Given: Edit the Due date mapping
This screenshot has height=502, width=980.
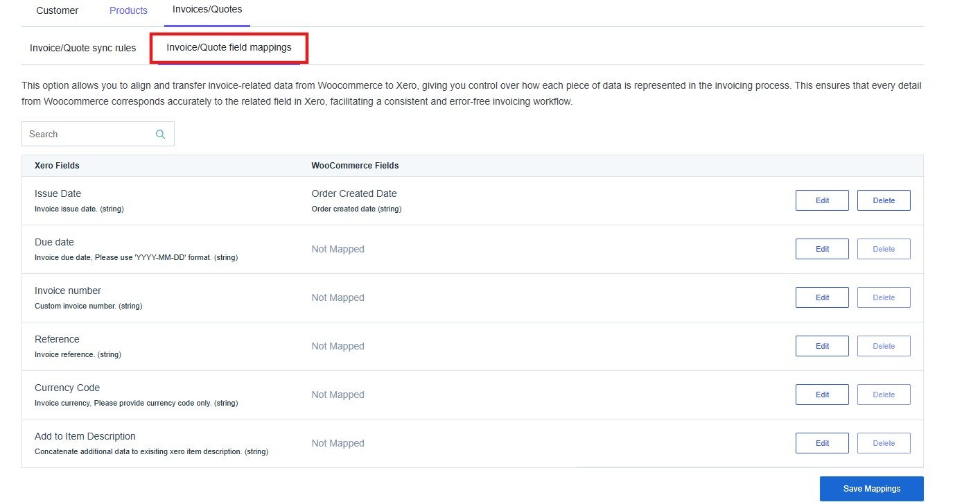Looking at the screenshot, I should pos(822,249).
